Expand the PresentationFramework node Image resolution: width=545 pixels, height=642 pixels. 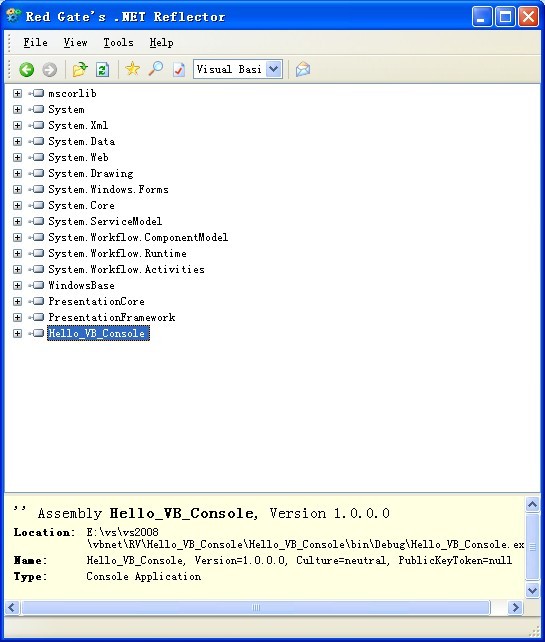click(17, 317)
